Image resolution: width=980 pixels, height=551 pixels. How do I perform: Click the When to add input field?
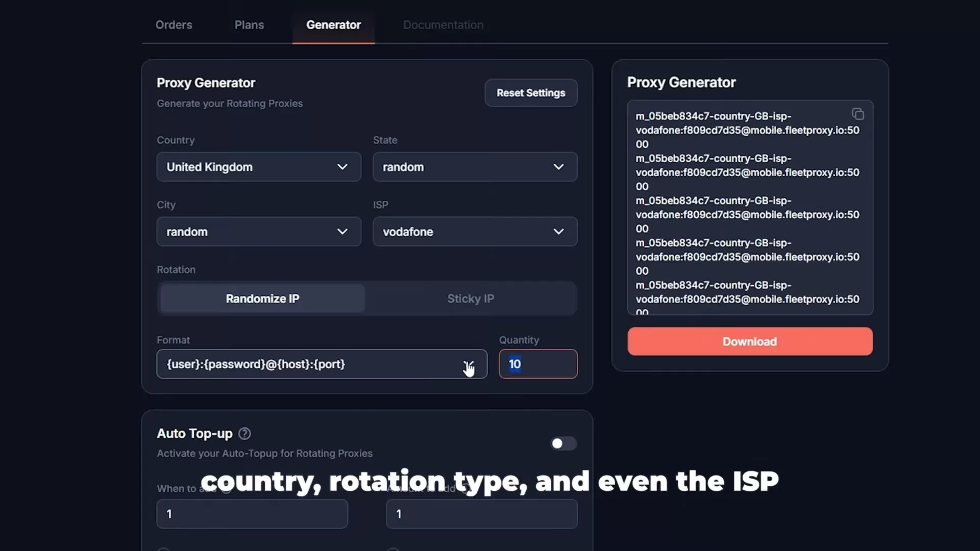pos(252,514)
